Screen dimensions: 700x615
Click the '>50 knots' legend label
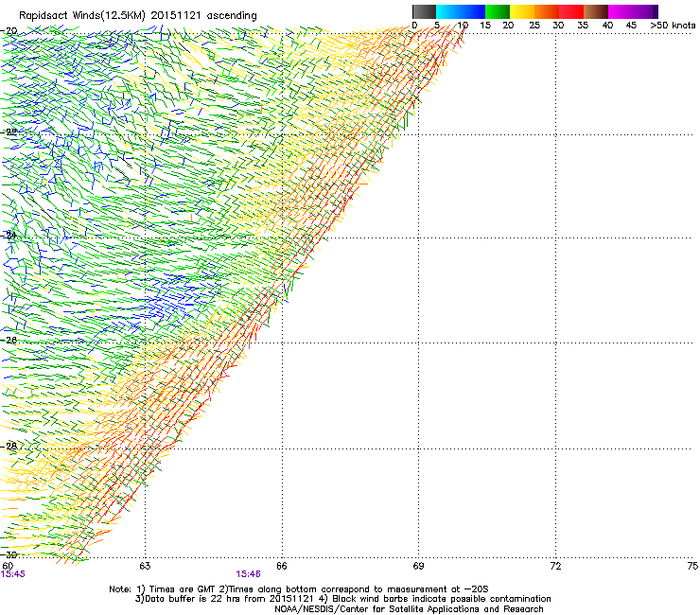(673, 26)
